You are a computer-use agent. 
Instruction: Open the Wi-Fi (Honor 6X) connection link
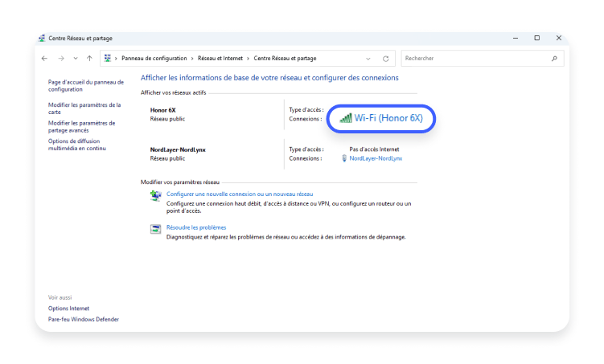pos(388,118)
